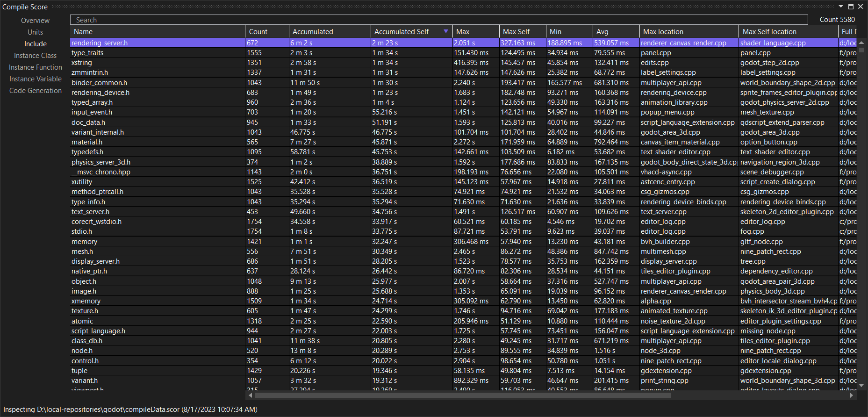
Task: Select the typed_array.h row
Action: point(464,102)
